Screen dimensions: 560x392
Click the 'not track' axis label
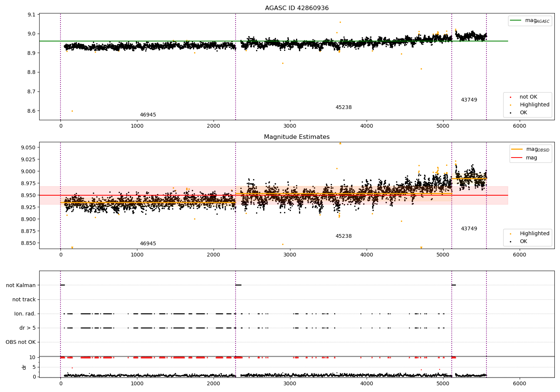(x=24, y=299)
